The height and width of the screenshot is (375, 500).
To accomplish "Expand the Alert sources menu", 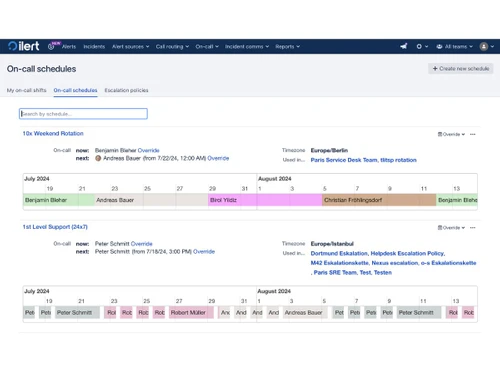I will pyautogui.click(x=131, y=47).
